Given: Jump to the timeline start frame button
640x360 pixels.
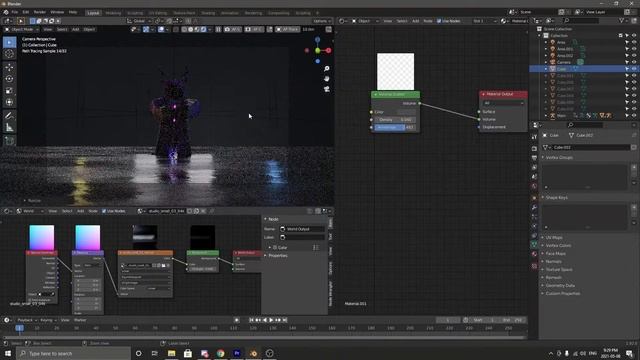Looking at the screenshot, I should tap(251, 320).
